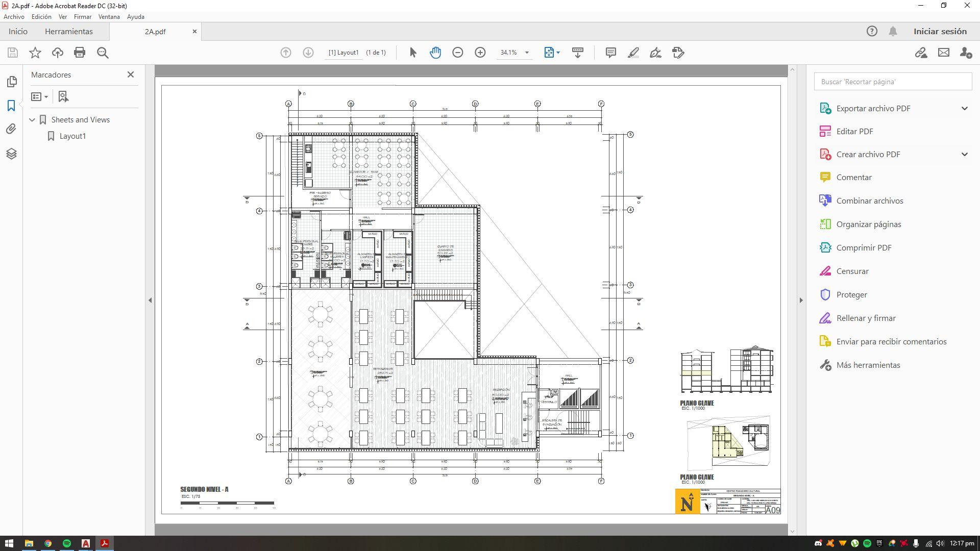Collapse the right tools pane arrow
980x551 pixels.
[x=801, y=300]
